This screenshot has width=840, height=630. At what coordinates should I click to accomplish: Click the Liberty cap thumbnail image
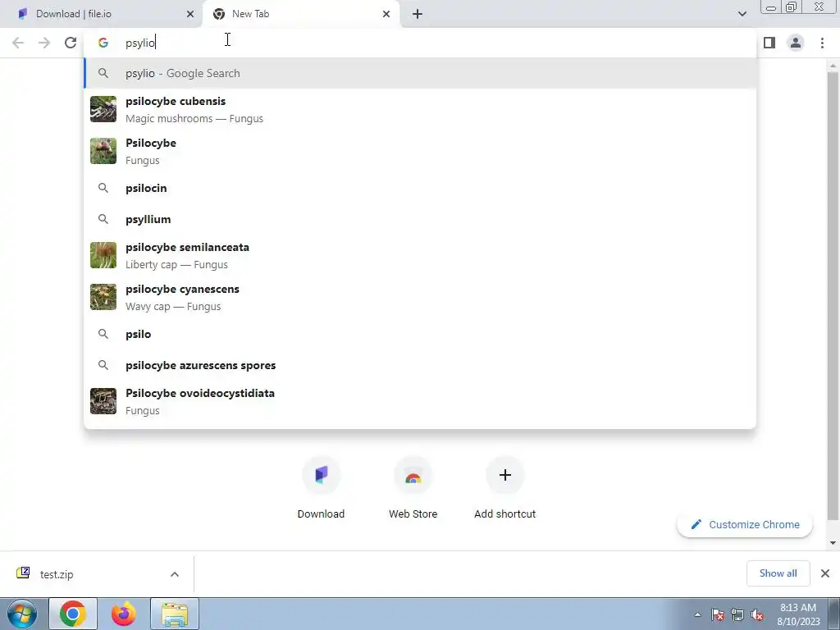coord(103,256)
